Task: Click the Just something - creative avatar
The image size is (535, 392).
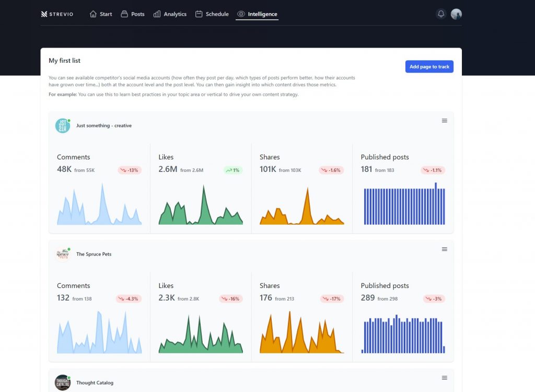Action: click(x=63, y=125)
